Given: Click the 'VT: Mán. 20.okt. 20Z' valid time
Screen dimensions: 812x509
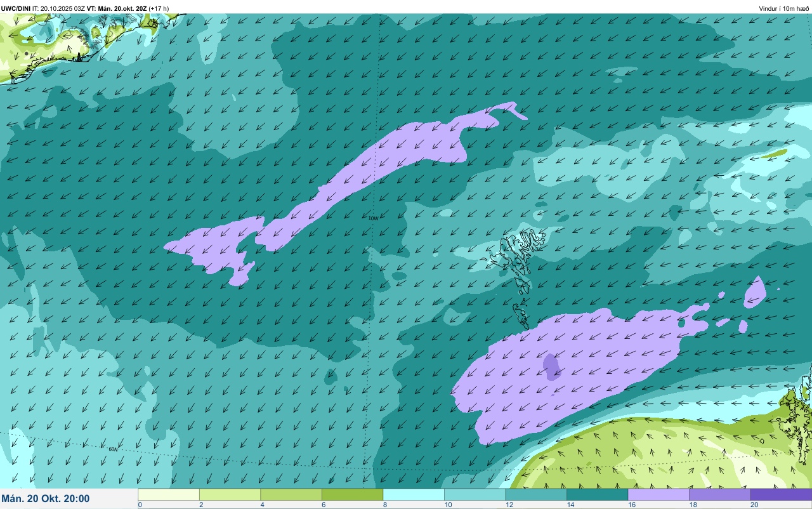Looking at the screenshot, I should pos(117,8).
